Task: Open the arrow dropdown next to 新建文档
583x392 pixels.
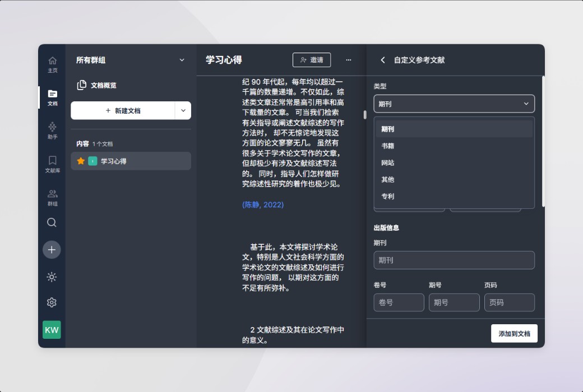Action: [x=183, y=110]
